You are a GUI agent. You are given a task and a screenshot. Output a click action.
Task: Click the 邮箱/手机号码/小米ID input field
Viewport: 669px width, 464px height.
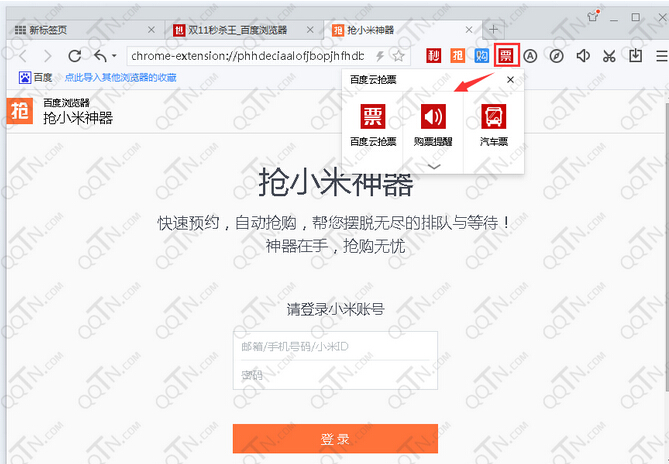pos(335,346)
